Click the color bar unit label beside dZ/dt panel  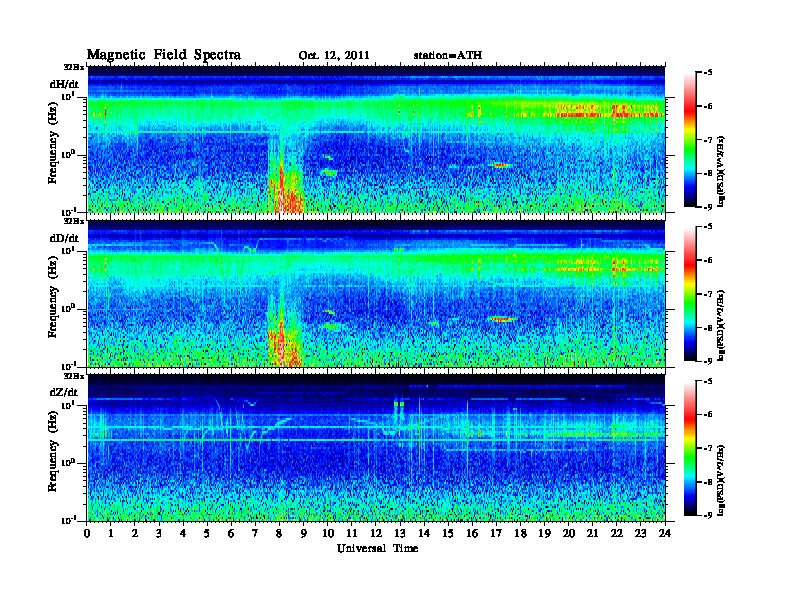tap(721, 480)
